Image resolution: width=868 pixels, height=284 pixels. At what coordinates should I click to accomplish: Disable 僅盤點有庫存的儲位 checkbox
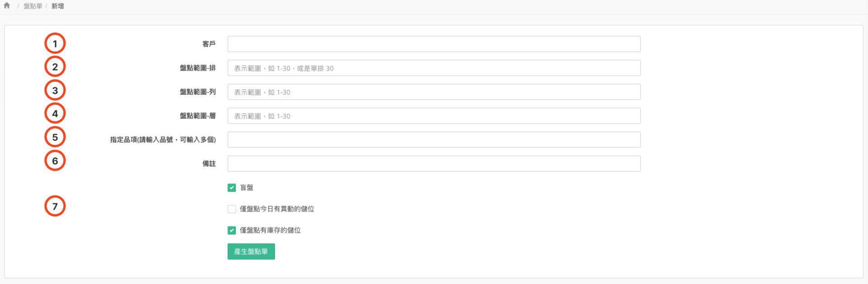click(x=232, y=230)
